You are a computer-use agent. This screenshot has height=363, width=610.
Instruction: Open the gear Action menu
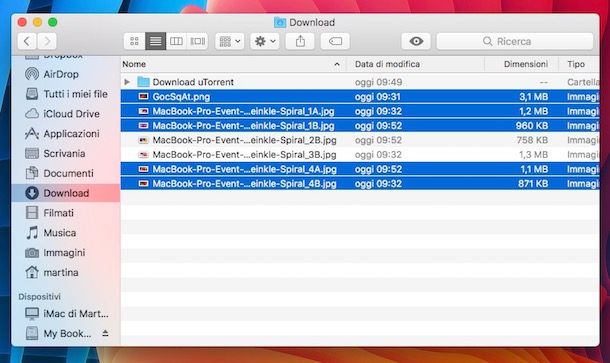click(265, 41)
